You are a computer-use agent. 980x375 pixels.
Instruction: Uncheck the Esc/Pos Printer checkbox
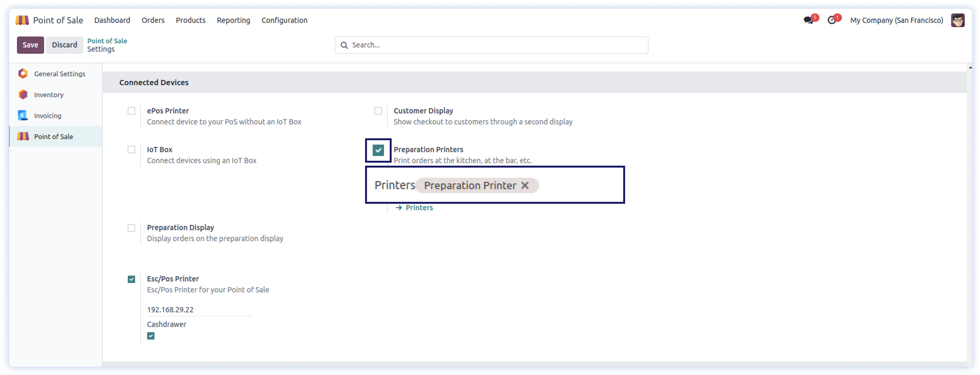[131, 279]
